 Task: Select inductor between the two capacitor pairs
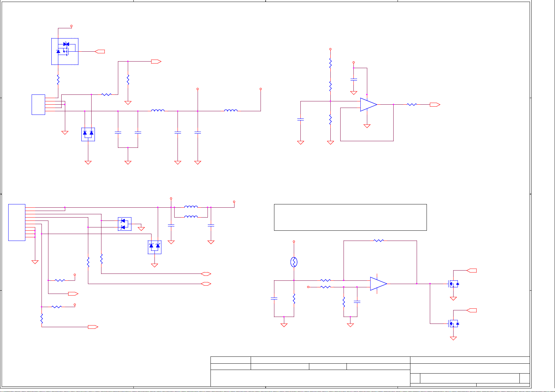[158, 111]
